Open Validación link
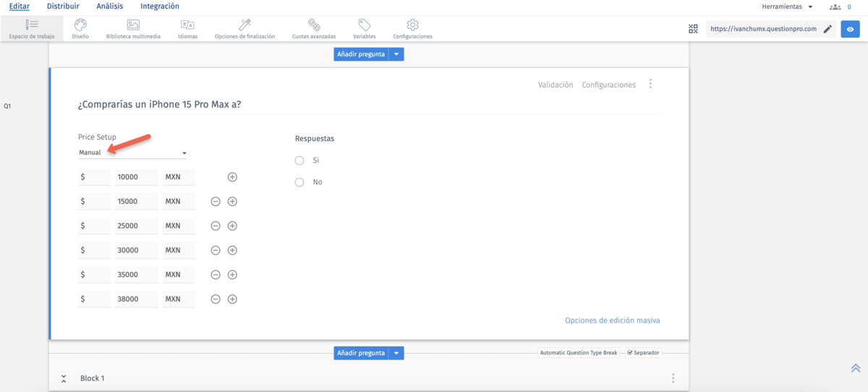 click(x=556, y=85)
